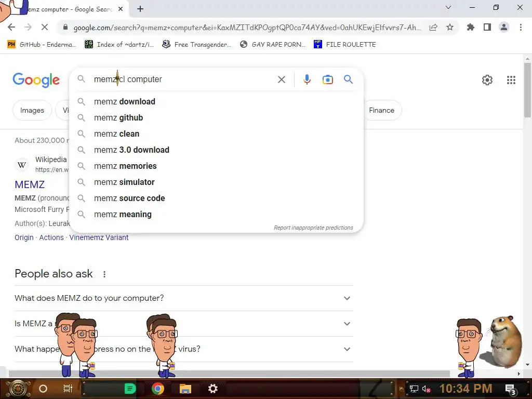
Task: Search by image camera icon
Action: coord(327,79)
